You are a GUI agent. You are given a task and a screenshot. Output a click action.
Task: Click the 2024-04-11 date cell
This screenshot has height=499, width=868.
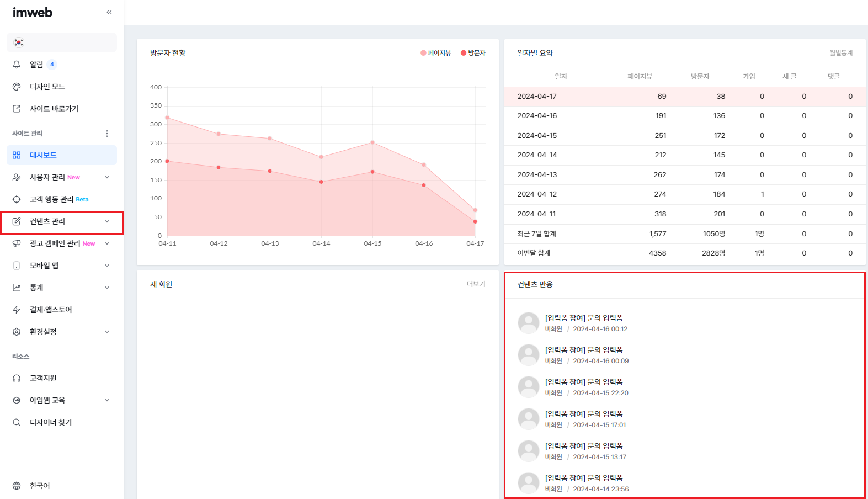point(536,214)
